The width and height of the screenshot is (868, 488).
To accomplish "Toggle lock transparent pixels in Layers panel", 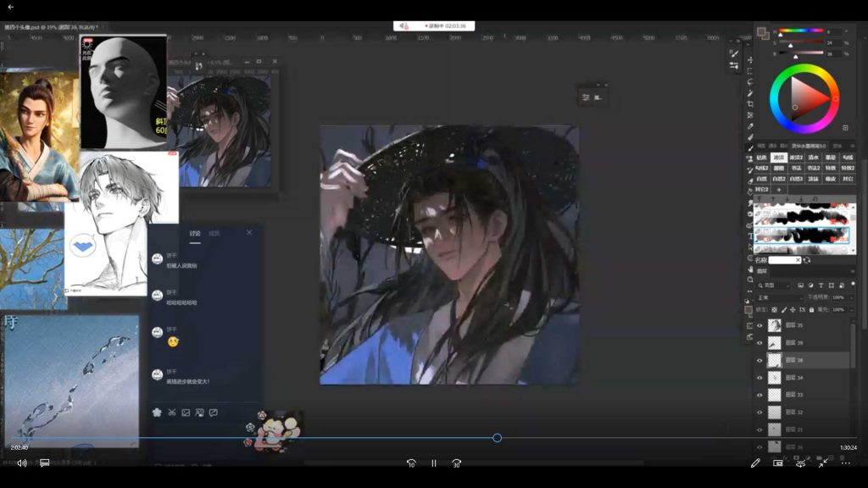I will (x=775, y=310).
